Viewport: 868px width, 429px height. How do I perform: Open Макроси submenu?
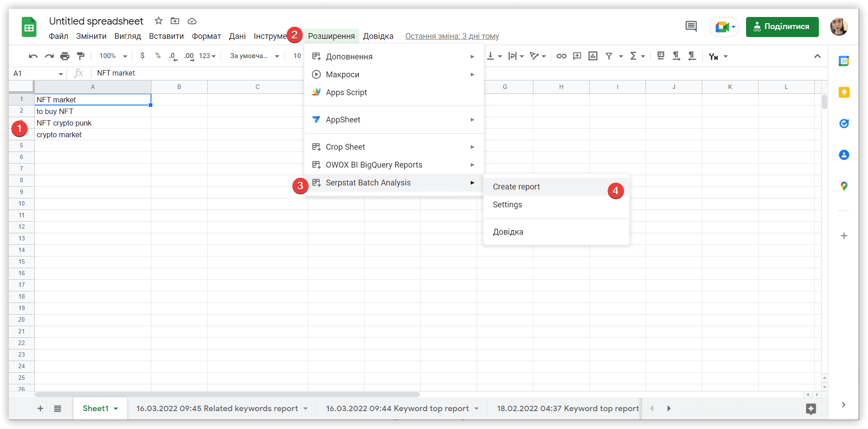394,75
